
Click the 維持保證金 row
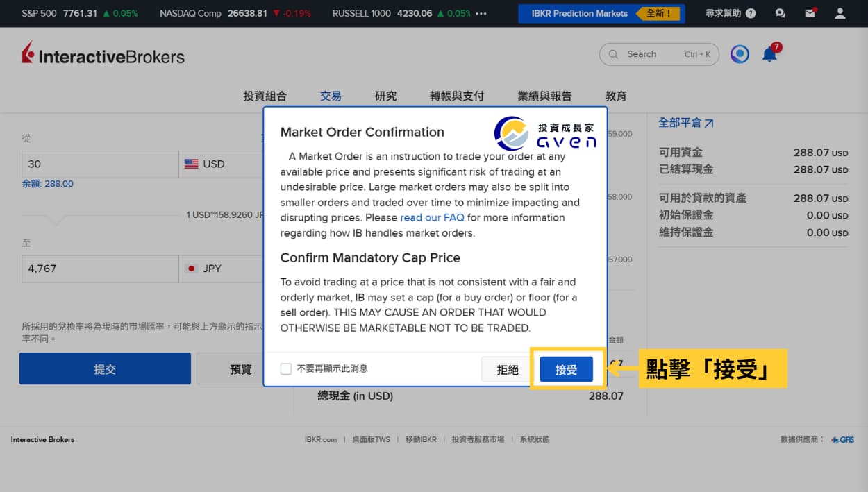[753, 232]
